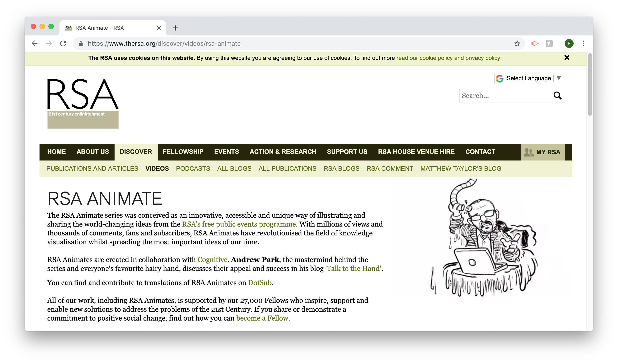Viewport: 618px width, 364px height.
Task: Open CONTACT in main navigation
Action: pos(480,152)
